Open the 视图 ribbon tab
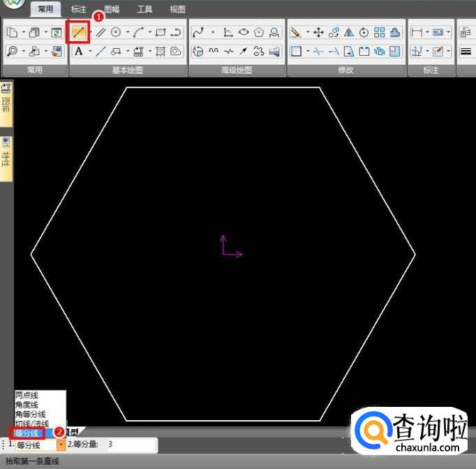The image size is (476, 469). 177,10
